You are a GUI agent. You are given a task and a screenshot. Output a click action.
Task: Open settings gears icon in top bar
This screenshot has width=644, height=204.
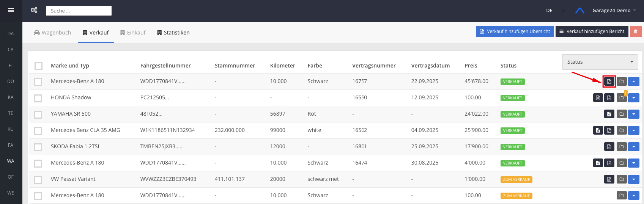tap(34, 10)
